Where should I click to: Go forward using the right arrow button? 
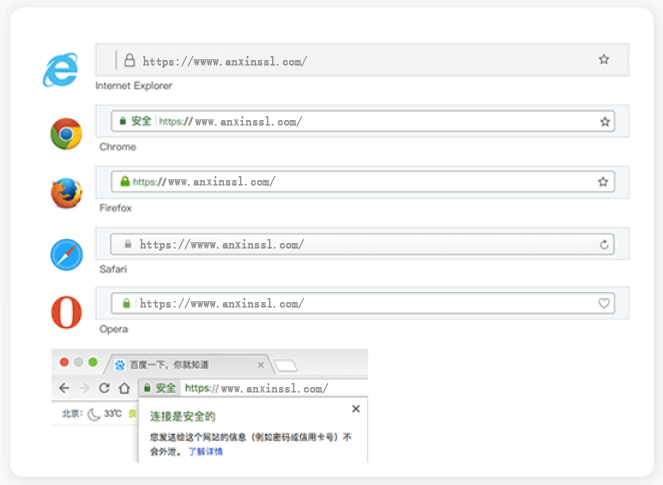(x=84, y=388)
